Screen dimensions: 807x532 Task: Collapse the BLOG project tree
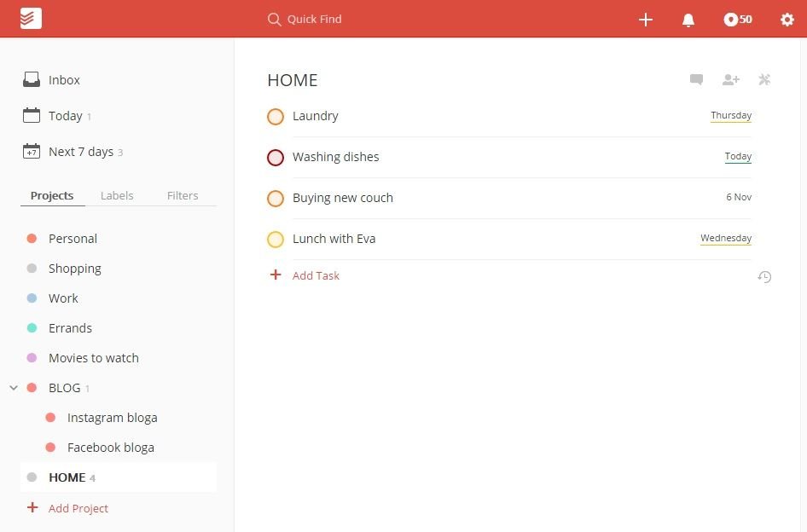point(14,388)
